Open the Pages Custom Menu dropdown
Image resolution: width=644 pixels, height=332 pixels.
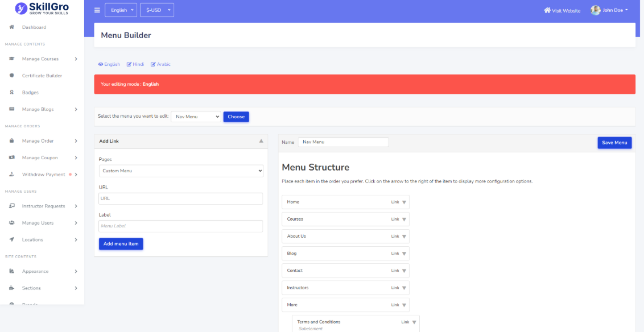[x=181, y=171]
